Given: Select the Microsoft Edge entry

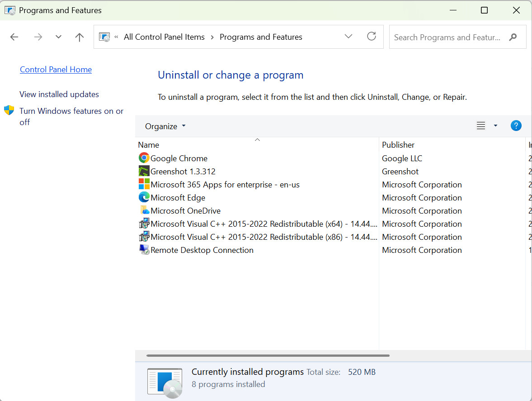Looking at the screenshot, I should (178, 198).
